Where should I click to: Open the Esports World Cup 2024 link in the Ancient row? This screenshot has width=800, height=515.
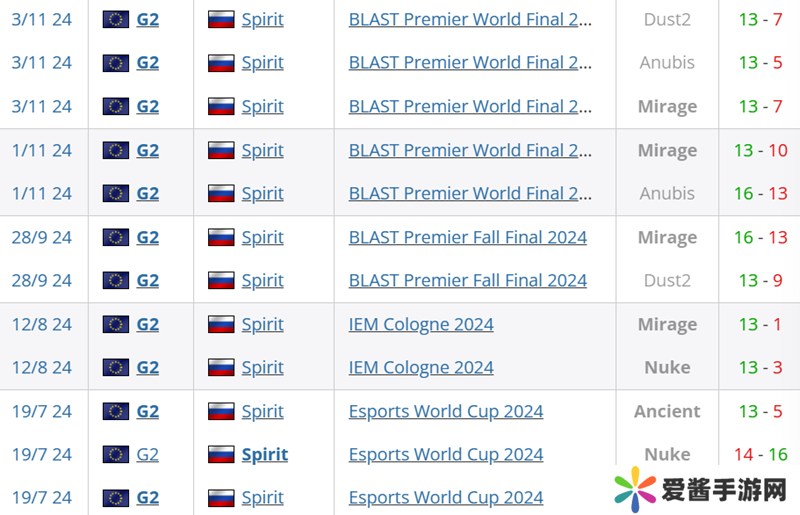[446, 411]
